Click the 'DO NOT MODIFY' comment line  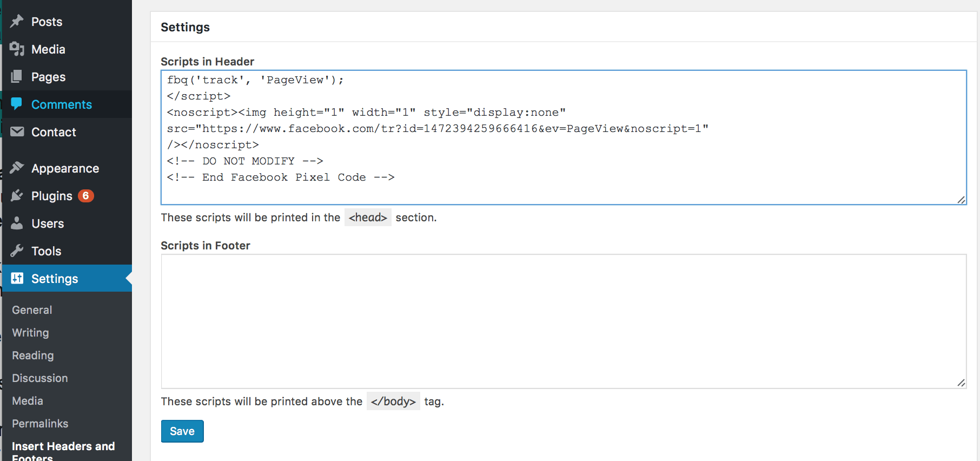tap(245, 161)
